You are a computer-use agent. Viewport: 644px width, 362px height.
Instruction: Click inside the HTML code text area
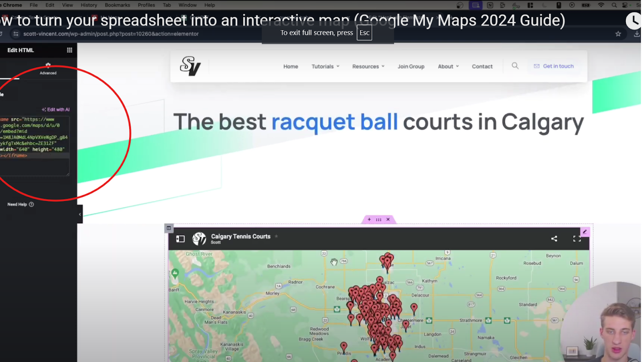35,146
